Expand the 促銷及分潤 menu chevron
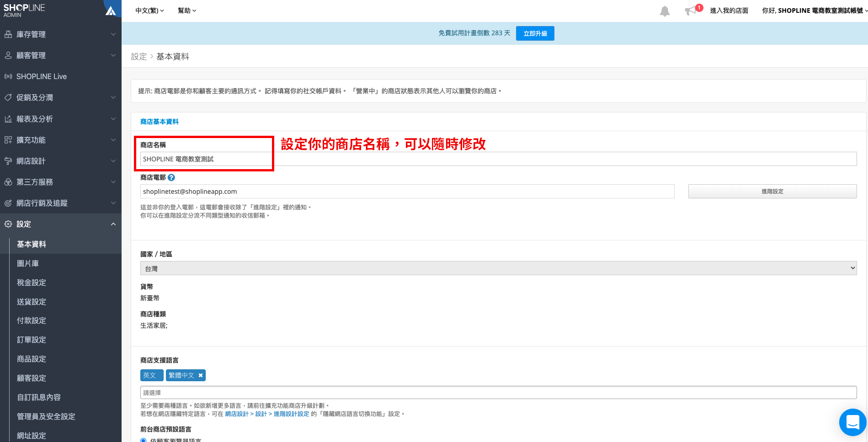The height and width of the screenshot is (442, 868). [x=113, y=97]
